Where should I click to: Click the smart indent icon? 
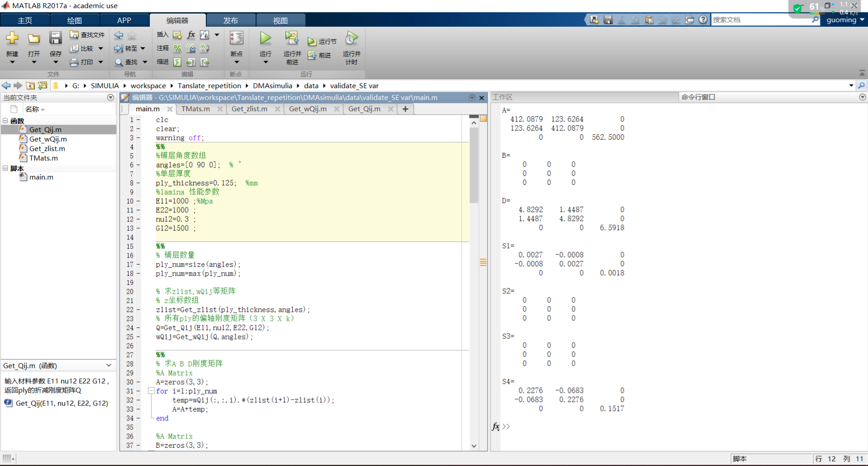click(x=177, y=62)
